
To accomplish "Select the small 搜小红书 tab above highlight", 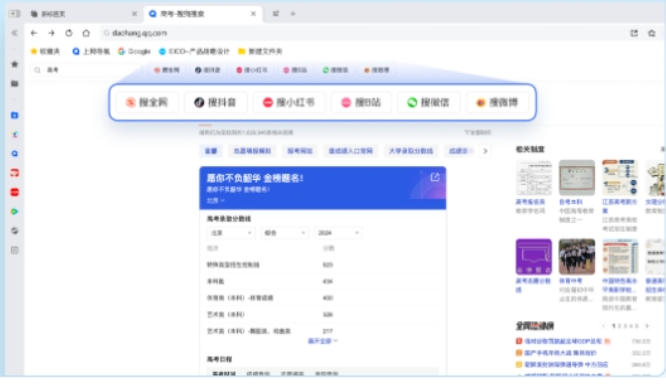I will [252, 70].
